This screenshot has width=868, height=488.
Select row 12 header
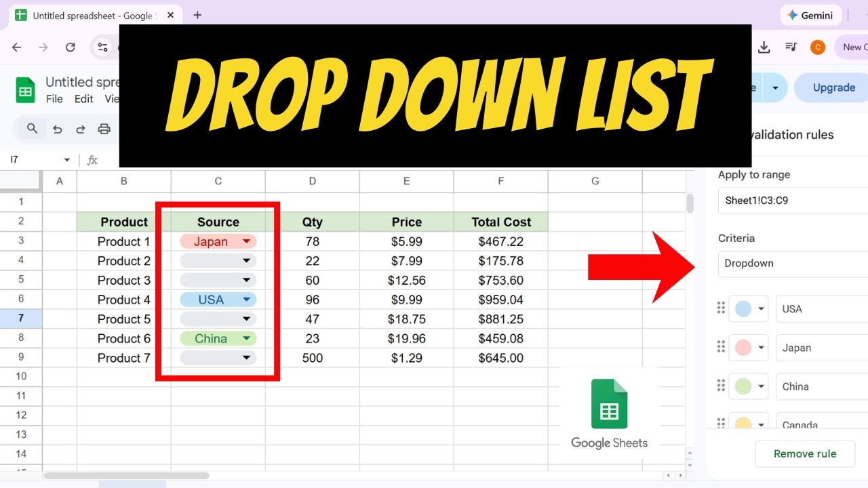(x=21, y=415)
